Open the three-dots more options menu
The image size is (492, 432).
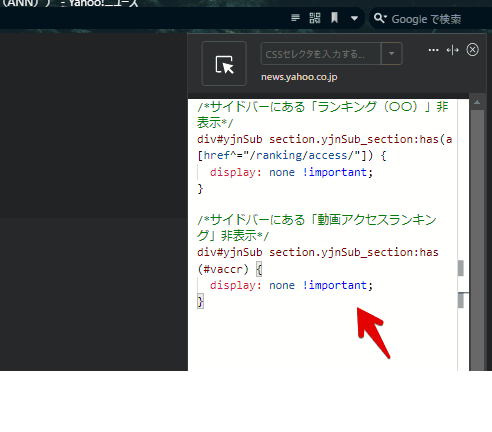[x=433, y=50]
